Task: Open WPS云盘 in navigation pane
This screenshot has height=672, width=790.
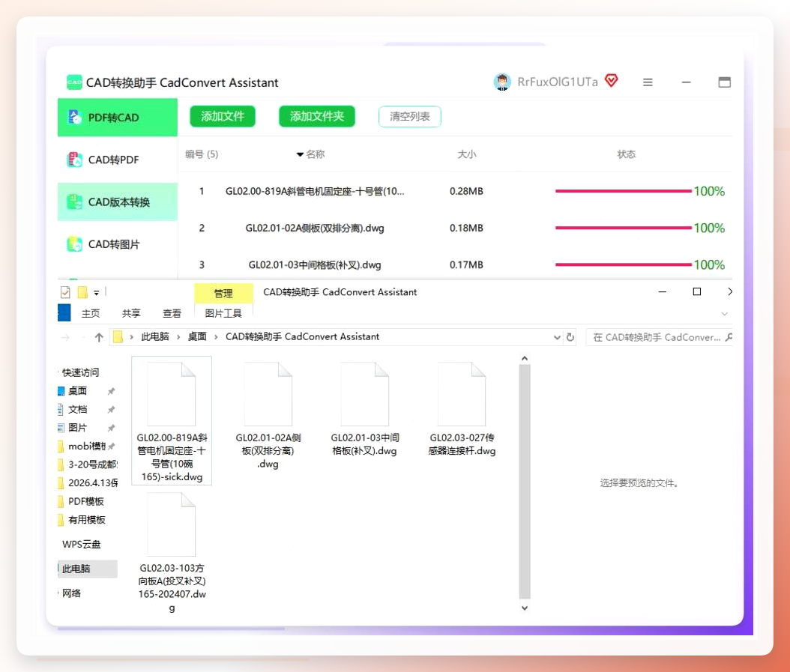Action: point(81,544)
